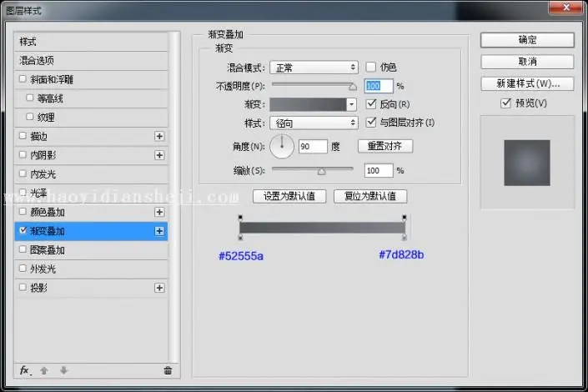Enable the 颜色叠加 checkbox
This screenshot has width=588, height=392.
23,211
